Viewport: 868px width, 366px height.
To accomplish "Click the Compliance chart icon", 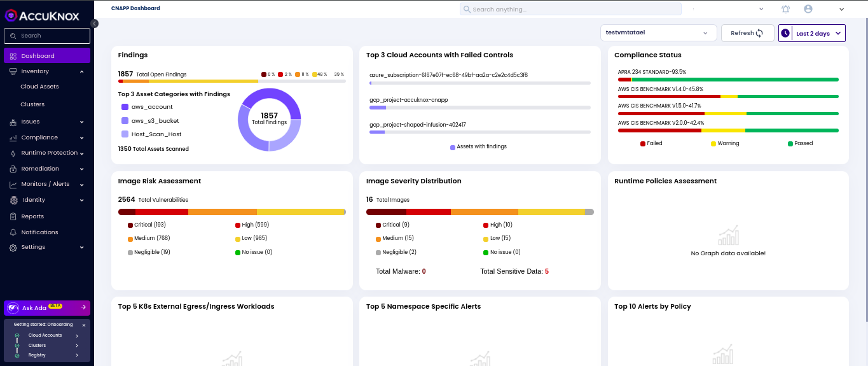I will point(13,137).
